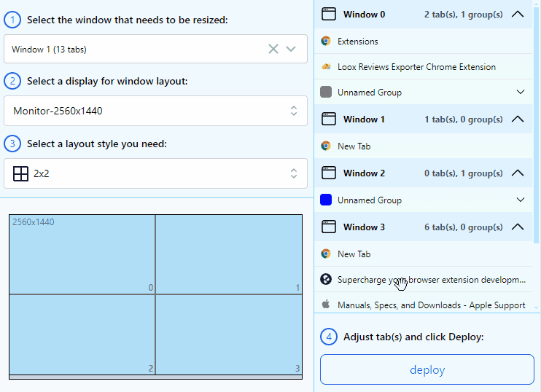Image resolution: width=541 pixels, height=392 pixels.
Task: Click the Chrome icon beside Extensions
Action: (x=326, y=41)
